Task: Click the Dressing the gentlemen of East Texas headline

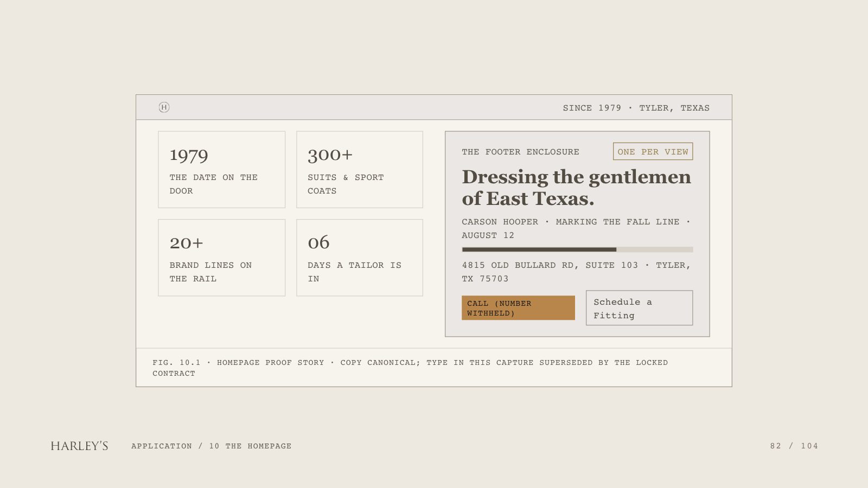Action: (576, 188)
